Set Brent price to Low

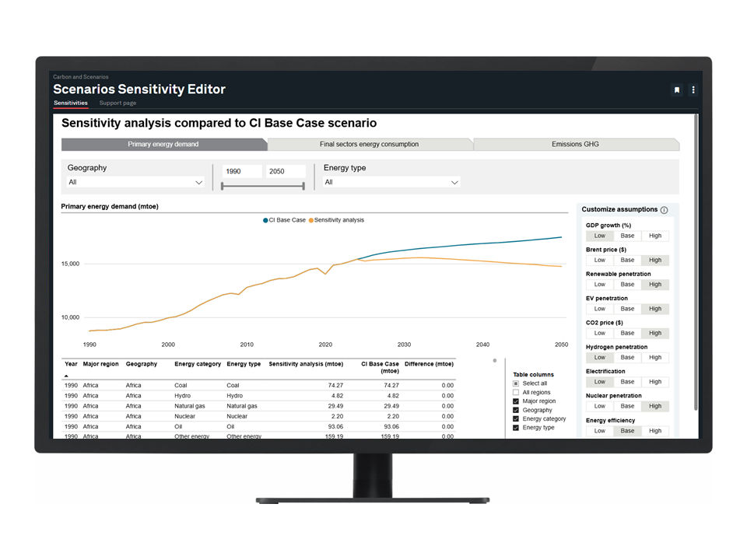point(600,260)
